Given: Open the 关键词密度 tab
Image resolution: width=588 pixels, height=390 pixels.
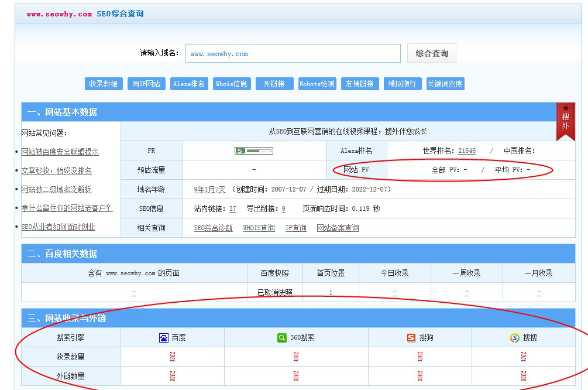Looking at the screenshot, I should coord(445,84).
